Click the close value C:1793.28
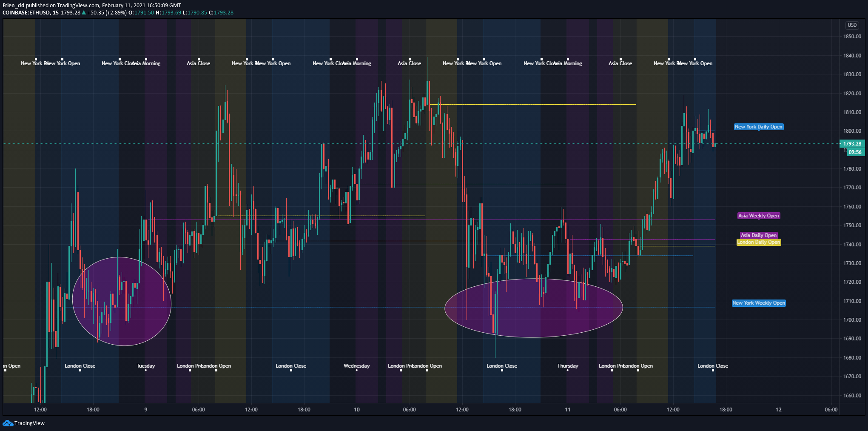Viewport: 868px width, 431px height. click(x=221, y=13)
